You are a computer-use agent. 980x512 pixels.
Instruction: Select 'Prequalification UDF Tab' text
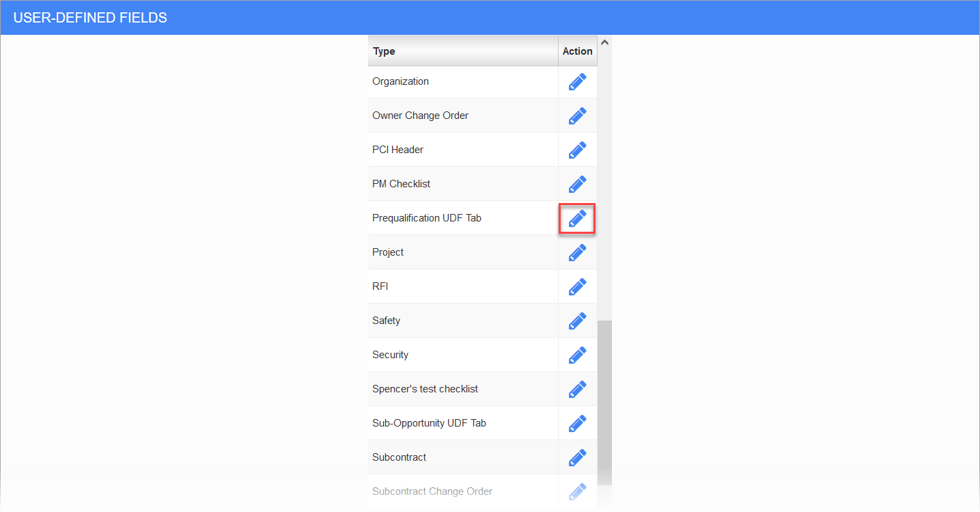[x=427, y=218]
